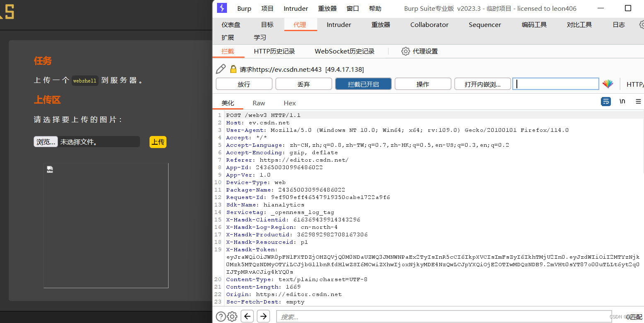Image resolution: width=644 pixels, height=323 pixels.
Task: Open the 日志 tab
Action: pos(619,24)
